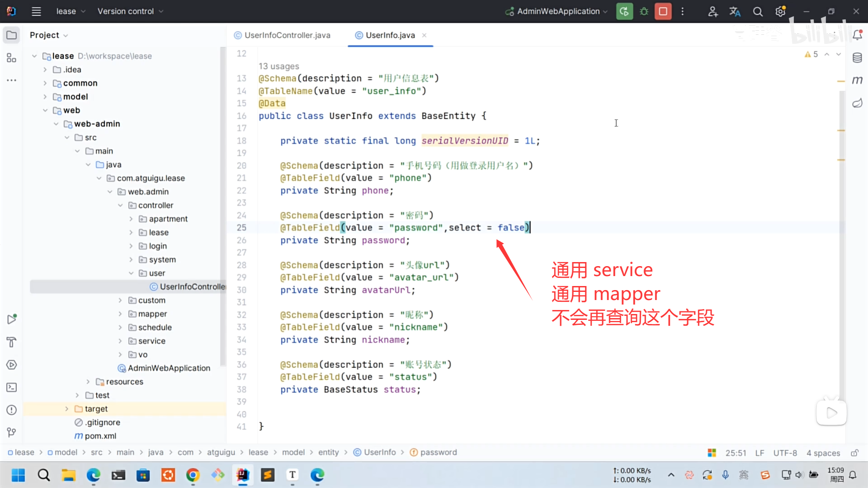The image size is (868, 488).
Task: Open the Git tool window
Action: (12, 432)
